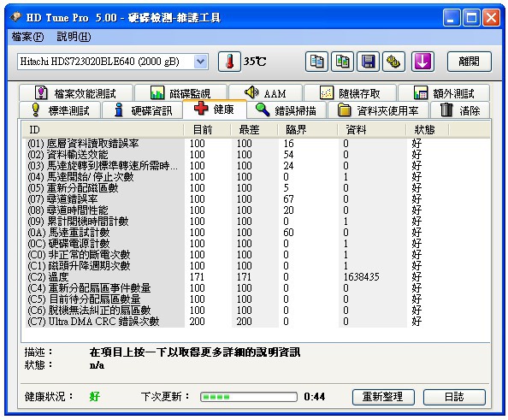Image resolution: width=508 pixels, height=420 pixels.
Task: Open the AAM speaker tab
Action: pyautogui.click(x=265, y=93)
